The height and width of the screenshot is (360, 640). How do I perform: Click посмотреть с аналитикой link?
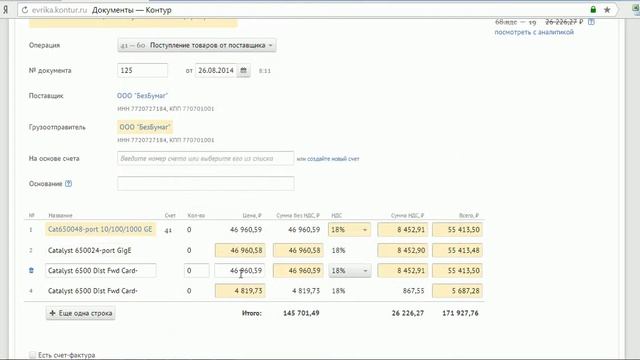(534, 32)
